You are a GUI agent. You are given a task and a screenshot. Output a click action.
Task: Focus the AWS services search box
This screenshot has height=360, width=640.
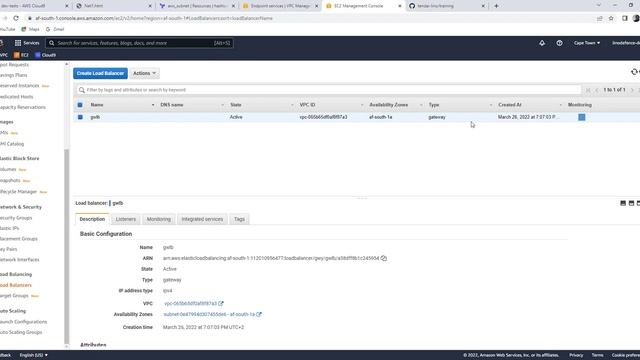click(x=139, y=43)
